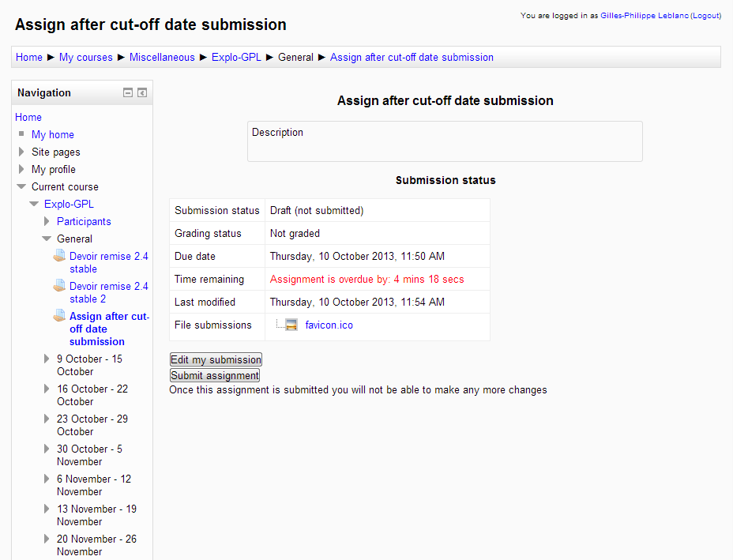This screenshot has width=733, height=560.
Task: Collapse the Current course node
Action: (x=21, y=186)
